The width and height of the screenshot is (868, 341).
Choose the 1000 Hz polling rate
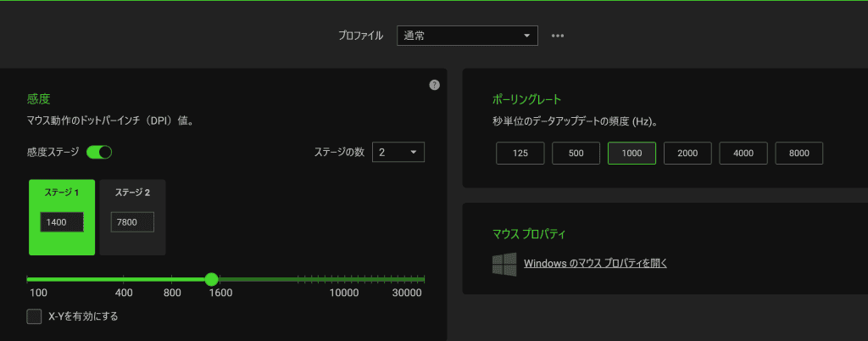pyautogui.click(x=632, y=154)
